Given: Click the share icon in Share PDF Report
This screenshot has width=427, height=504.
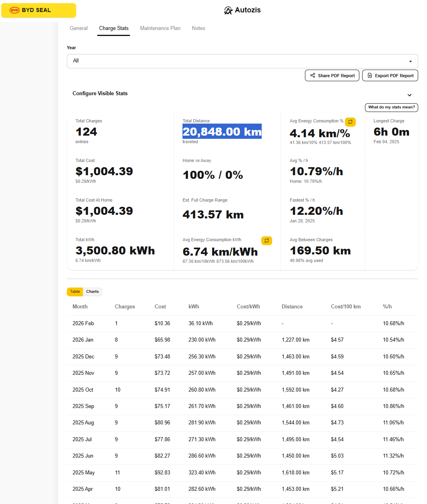Looking at the screenshot, I should click(x=313, y=75).
